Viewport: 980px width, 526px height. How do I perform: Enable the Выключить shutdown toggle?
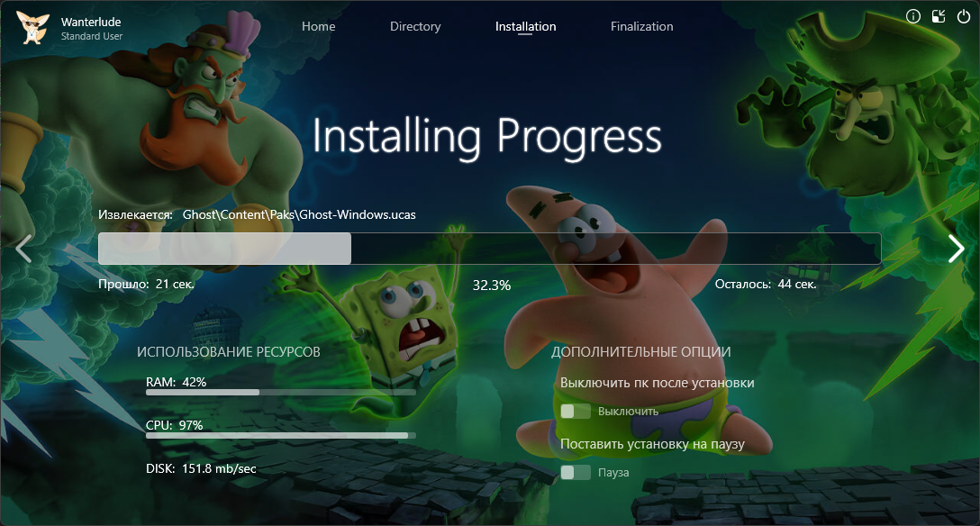576,411
